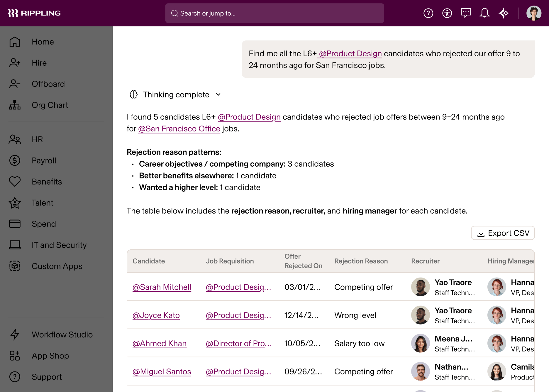The height and width of the screenshot is (392, 549).
Task: Open Joyce Kato's job requisition link
Action: point(238,315)
